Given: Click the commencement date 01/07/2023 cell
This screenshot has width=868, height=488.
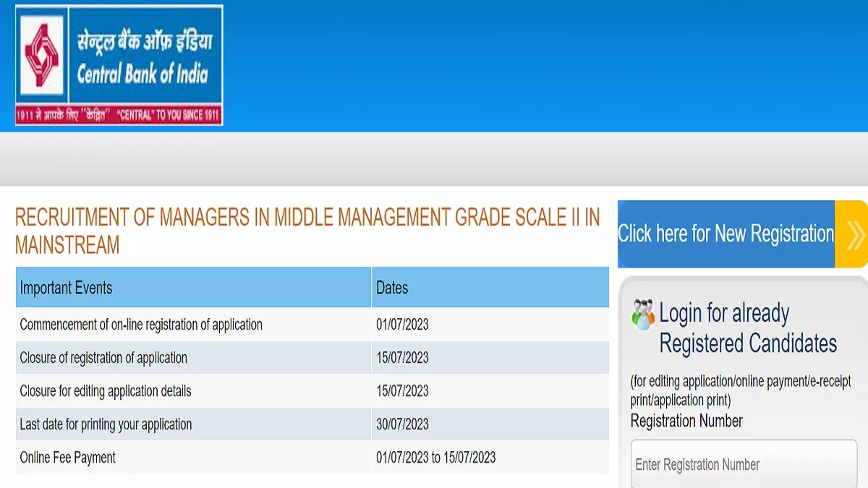Looking at the screenshot, I should pyautogui.click(x=402, y=325).
